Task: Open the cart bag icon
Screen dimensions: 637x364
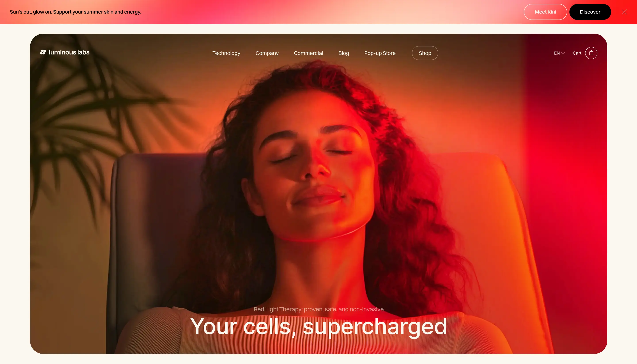Action: [591, 53]
